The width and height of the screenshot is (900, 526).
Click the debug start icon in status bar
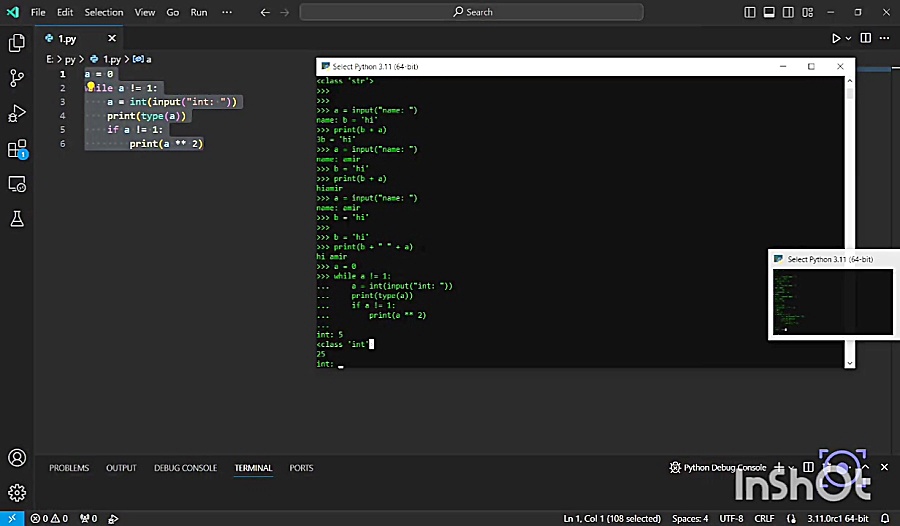[113, 519]
